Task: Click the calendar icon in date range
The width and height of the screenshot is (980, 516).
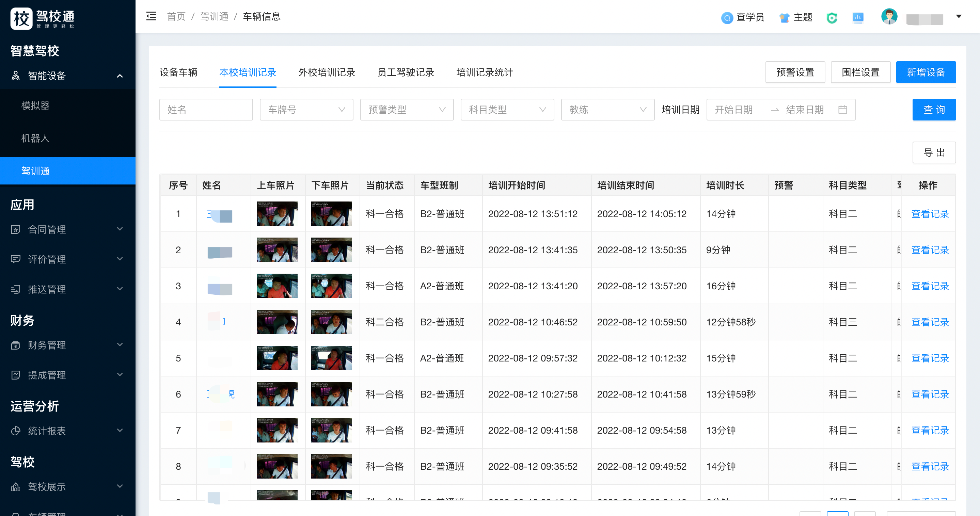Action: pyautogui.click(x=843, y=110)
